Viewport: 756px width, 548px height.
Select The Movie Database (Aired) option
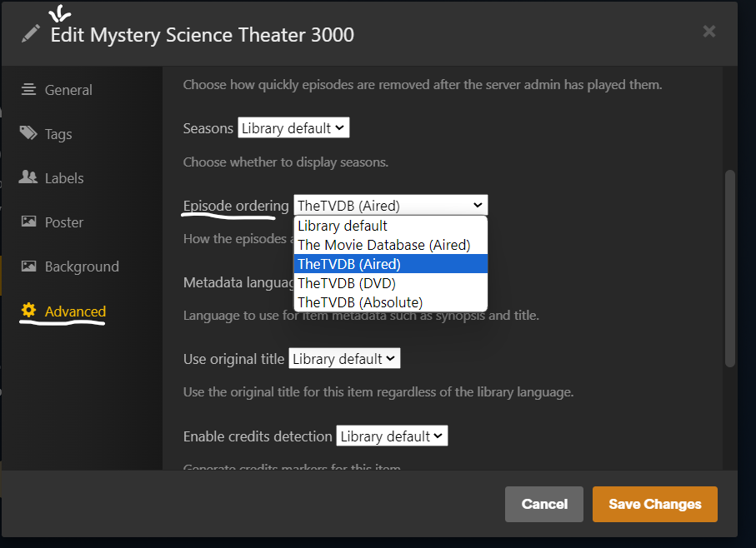(384, 245)
